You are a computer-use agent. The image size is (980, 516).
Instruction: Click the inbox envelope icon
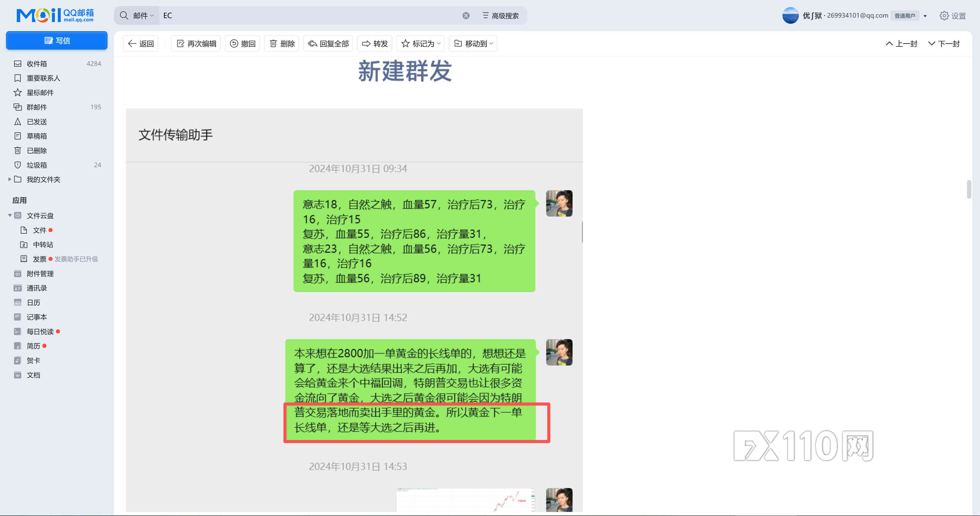(18, 64)
